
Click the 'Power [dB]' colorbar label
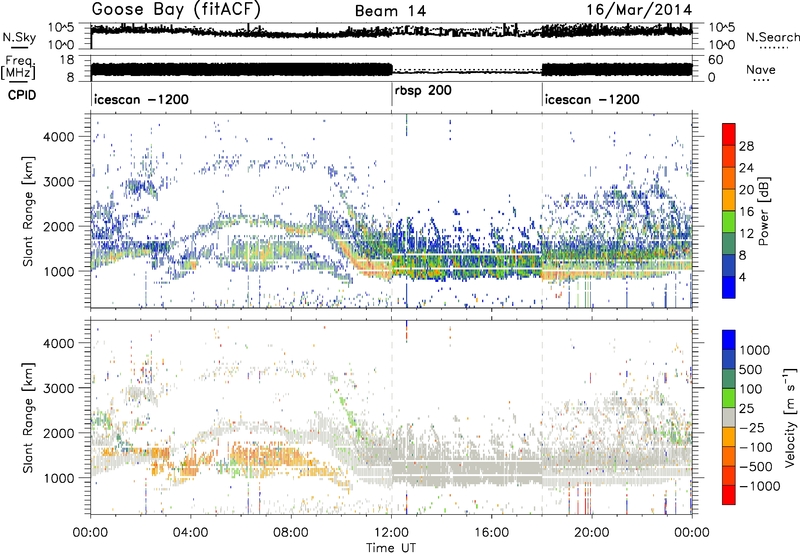tap(764, 211)
